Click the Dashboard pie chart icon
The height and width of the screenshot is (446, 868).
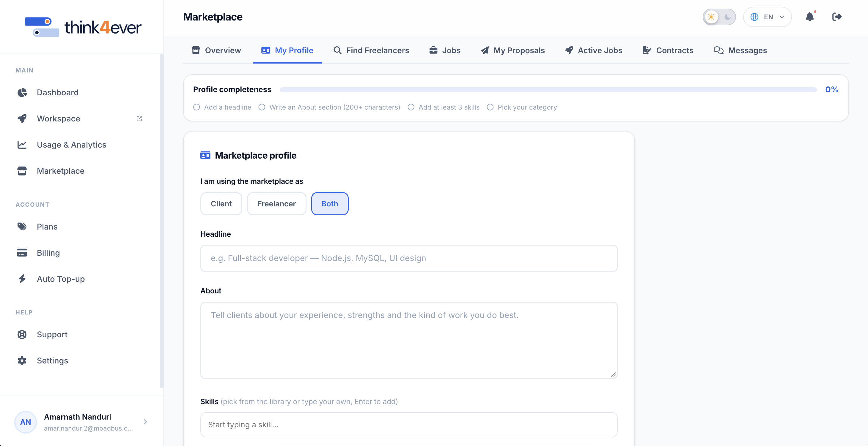[22, 93]
